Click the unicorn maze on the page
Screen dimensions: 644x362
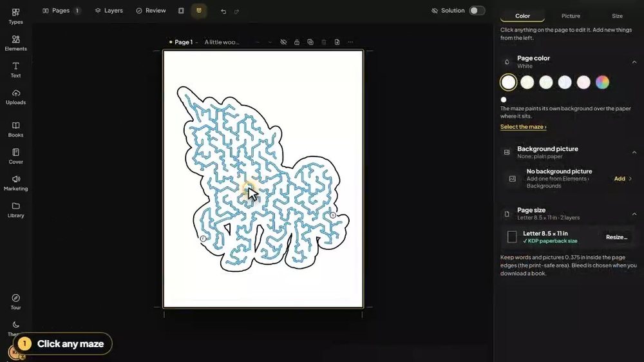pyautogui.click(x=263, y=178)
